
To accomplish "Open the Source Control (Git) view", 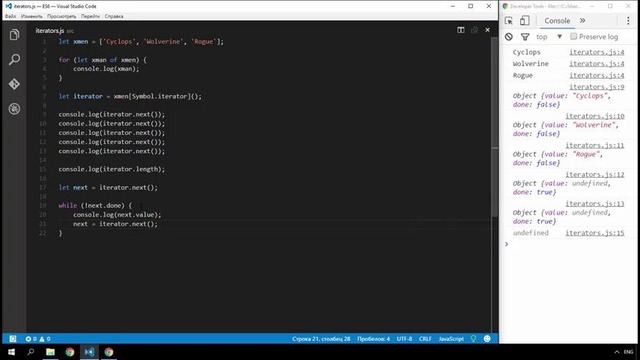I will point(14,84).
